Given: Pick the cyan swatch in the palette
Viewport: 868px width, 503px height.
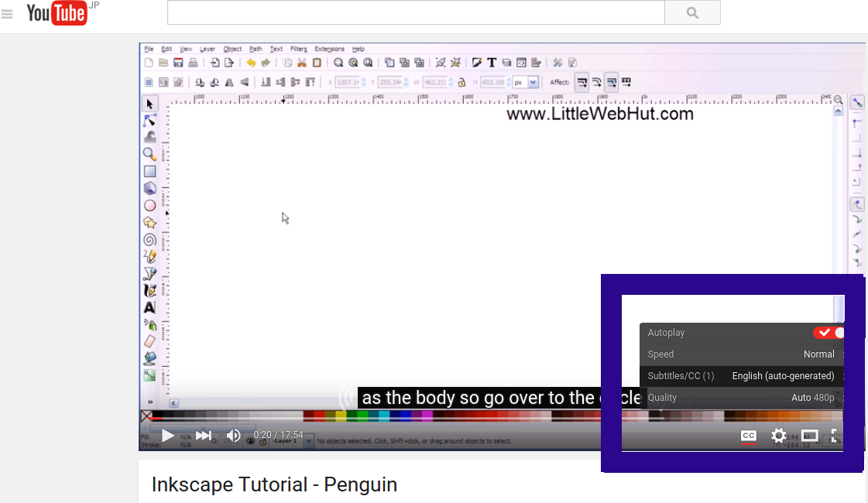Looking at the screenshot, I should (x=383, y=416).
